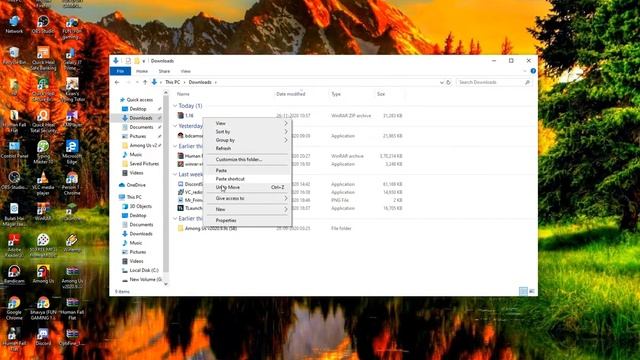Launch Microsoft Edge from desktop
Viewport: 640px width, 360px height.
[72, 152]
